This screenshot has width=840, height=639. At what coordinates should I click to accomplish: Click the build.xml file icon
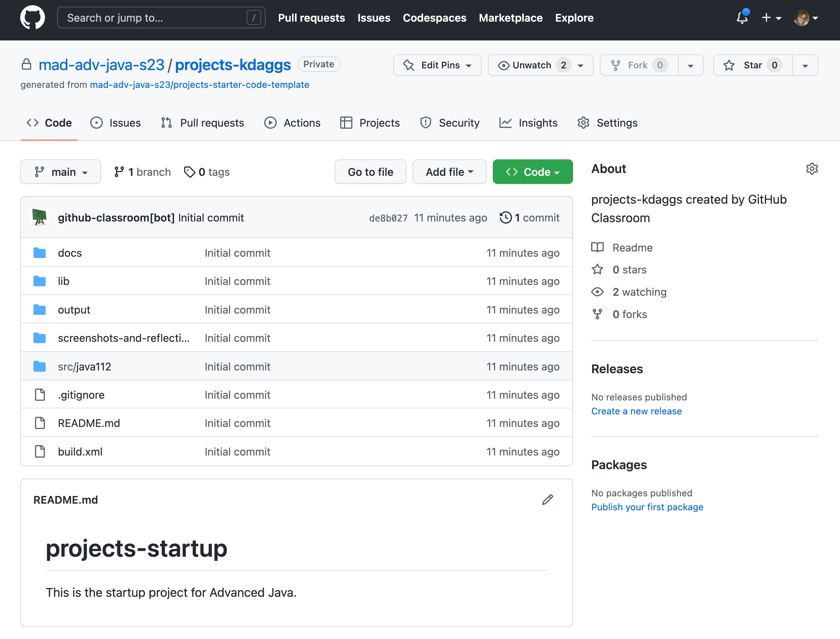click(40, 451)
